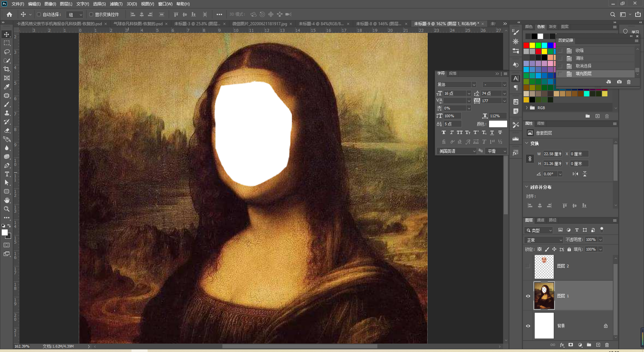
Task: Open the 组 auto-select dropdown
Action: [74, 14]
